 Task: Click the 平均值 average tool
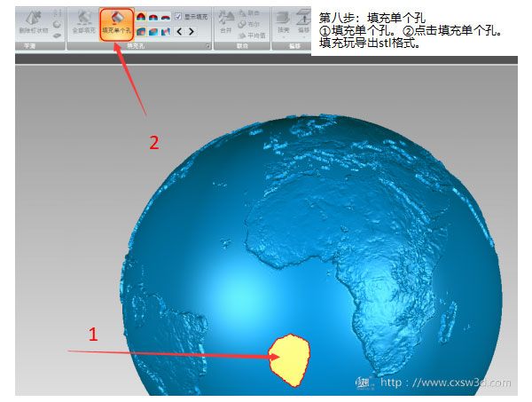pyautogui.click(x=252, y=35)
